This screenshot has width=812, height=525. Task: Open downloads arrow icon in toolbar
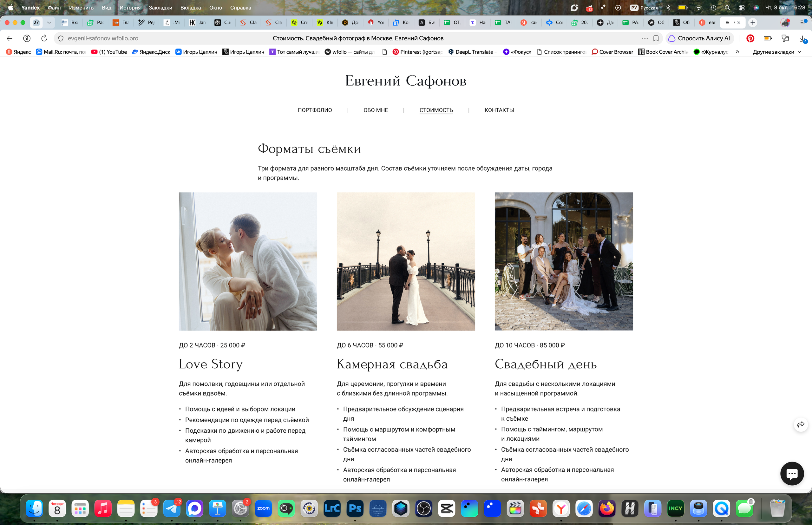(x=802, y=38)
